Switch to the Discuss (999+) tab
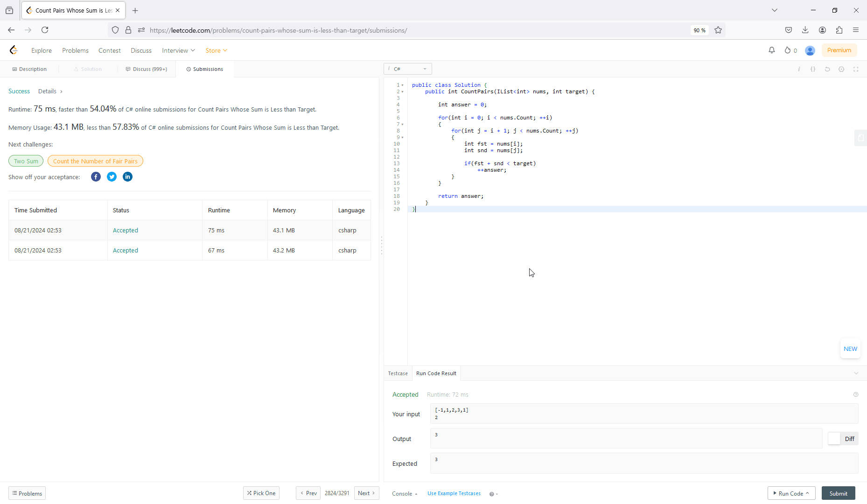Screen dimensions: 867x504 tap(147, 69)
